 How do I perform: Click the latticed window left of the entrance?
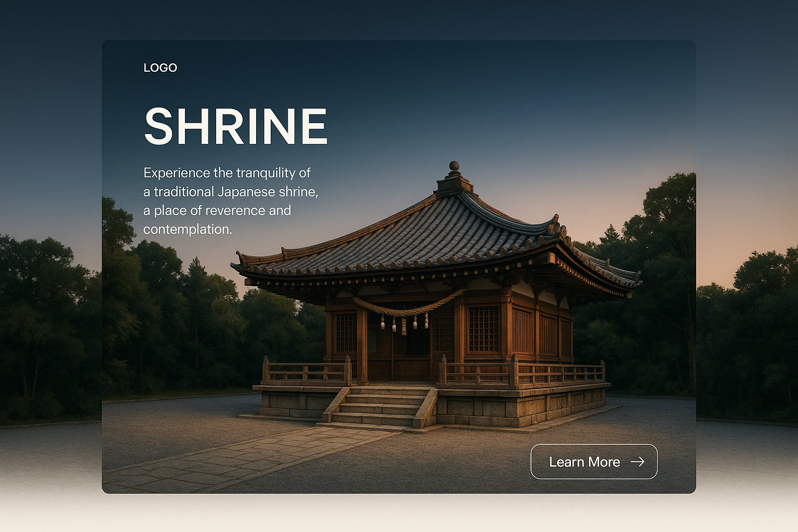click(x=345, y=332)
